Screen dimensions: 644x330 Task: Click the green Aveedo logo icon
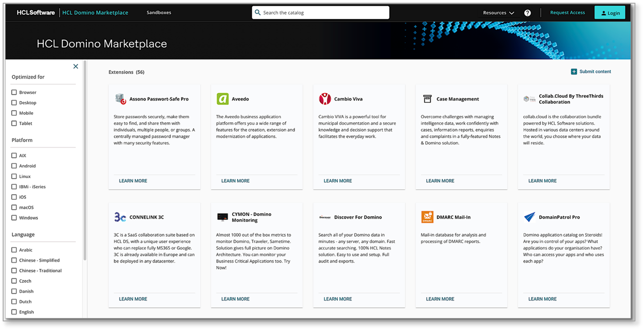coord(222,99)
